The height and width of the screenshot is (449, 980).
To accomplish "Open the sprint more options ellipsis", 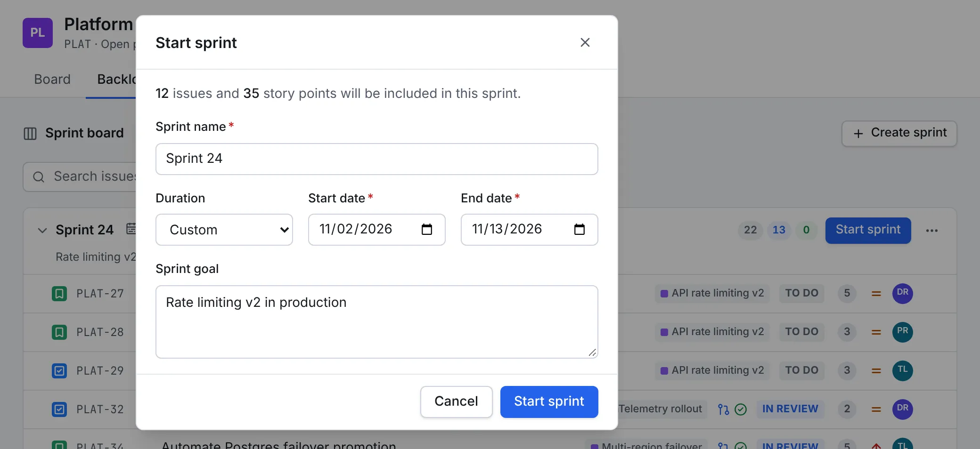I will coord(931,231).
